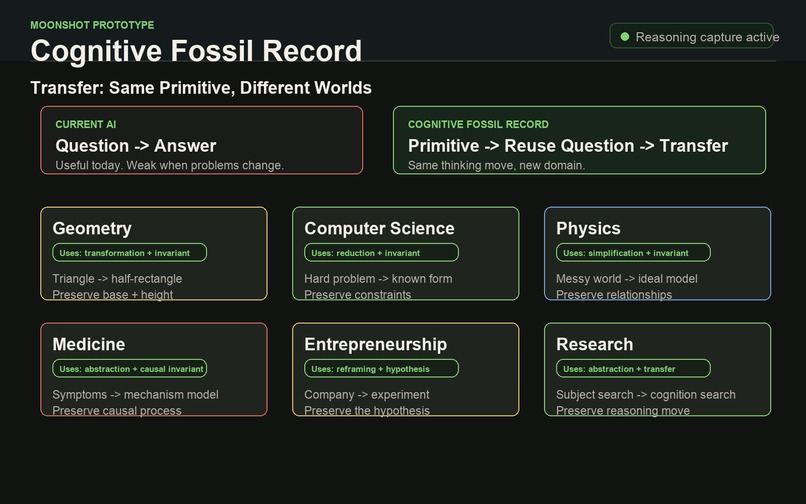The image size is (806, 504).
Task: Click the Geometry card heading
Action: tap(92, 228)
